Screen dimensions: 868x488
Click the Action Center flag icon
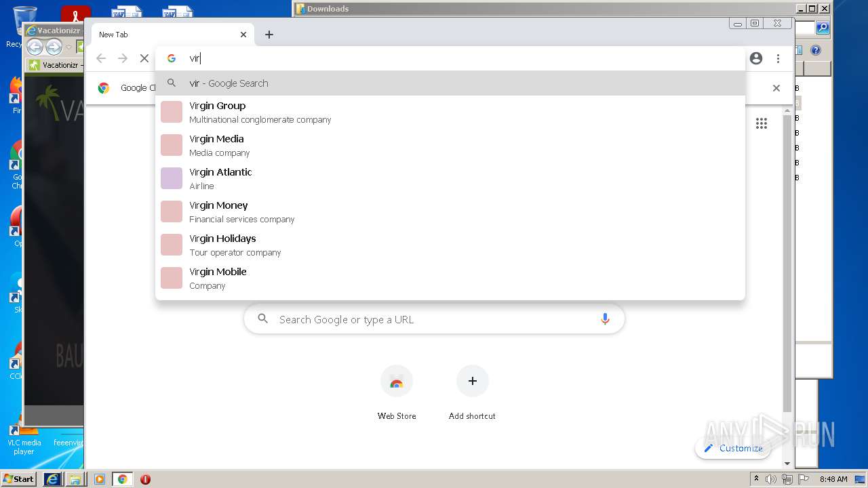(804, 479)
